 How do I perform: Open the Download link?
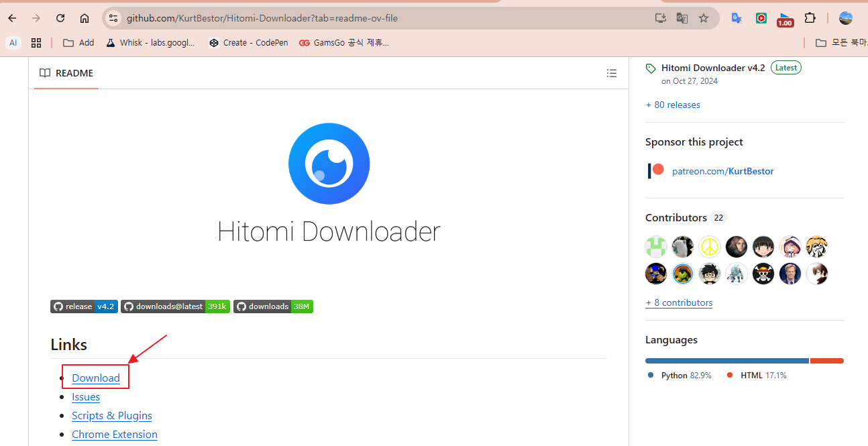click(x=96, y=378)
